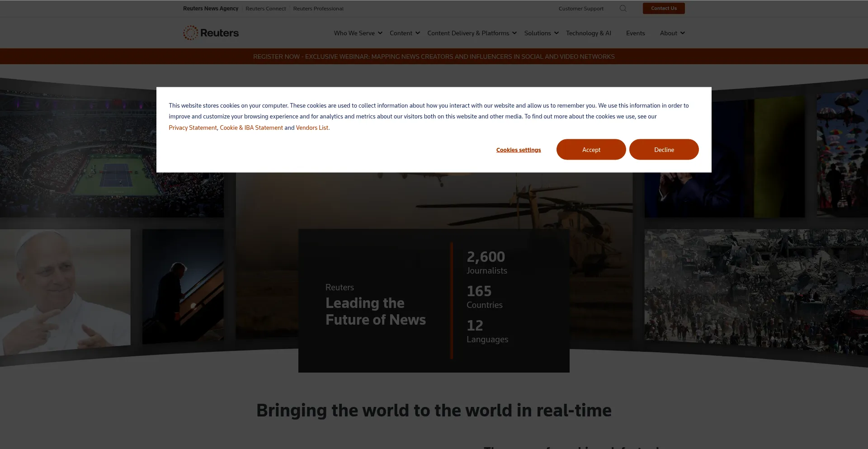The width and height of the screenshot is (868, 449).
Task: Click the "Bringing the world to the world" heading
Action: (434, 411)
